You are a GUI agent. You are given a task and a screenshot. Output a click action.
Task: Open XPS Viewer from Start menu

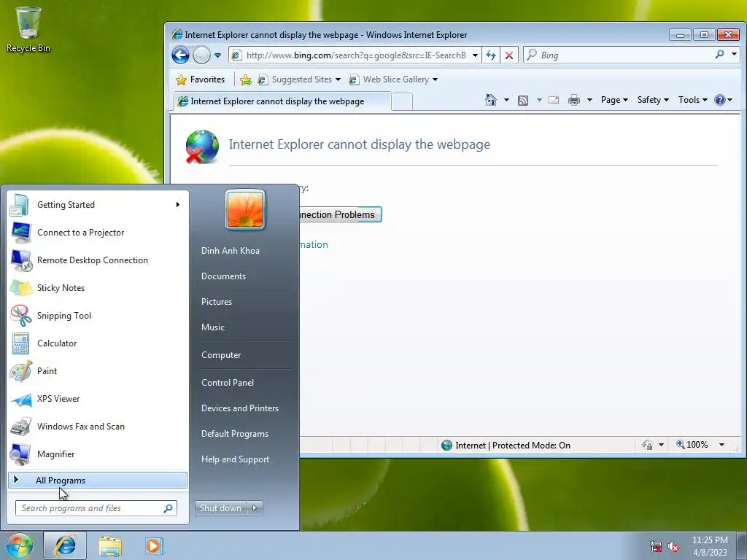(x=98, y=399)
